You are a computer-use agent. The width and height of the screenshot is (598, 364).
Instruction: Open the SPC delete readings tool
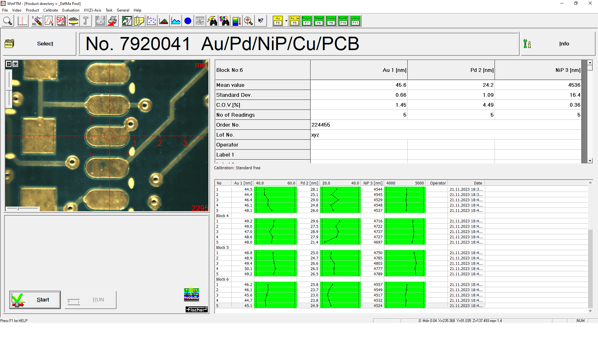(37, 21)
